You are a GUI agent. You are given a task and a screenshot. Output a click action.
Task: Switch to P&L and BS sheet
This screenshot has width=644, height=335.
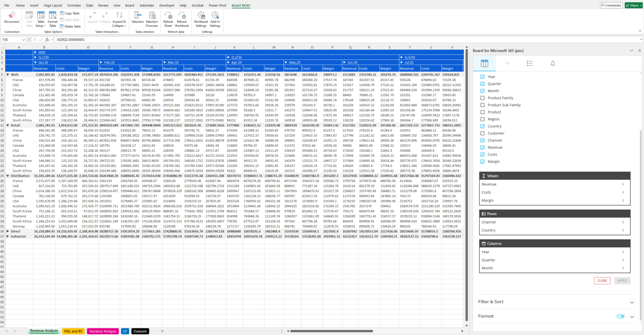(x=73, y=331)
